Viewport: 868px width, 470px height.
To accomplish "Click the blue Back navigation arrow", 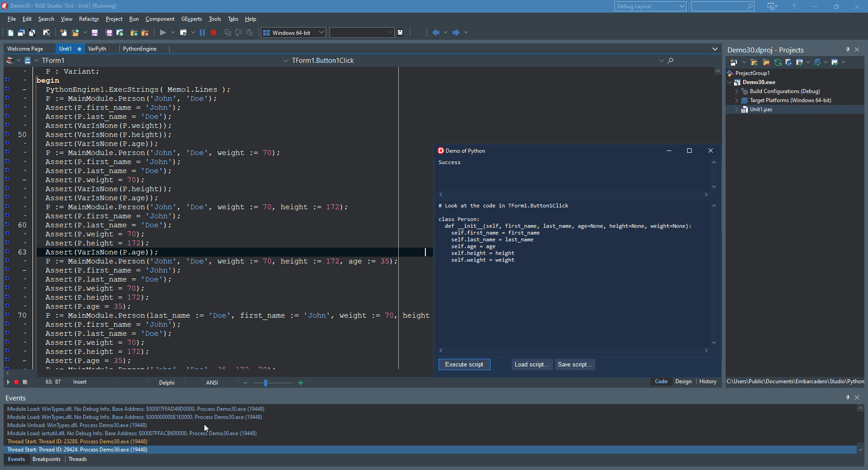I will pos(436,33).
